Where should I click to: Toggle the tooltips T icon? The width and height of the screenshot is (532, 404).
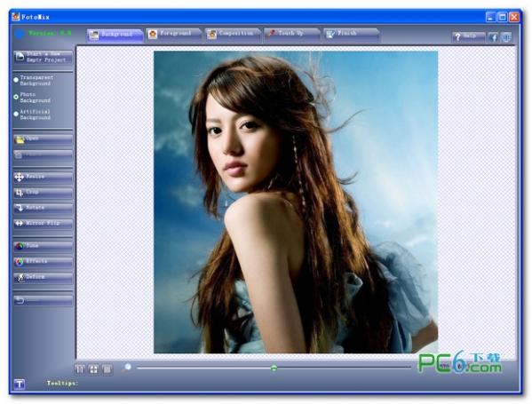(x=20, y=384)
